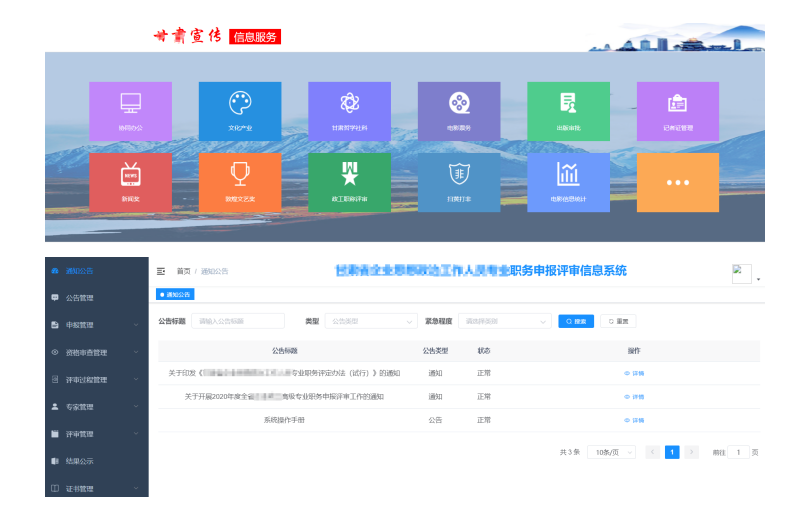This screenshot has height=512, width=810.
Task: Open the 电影服务 film reel tile
Action: 458,111
